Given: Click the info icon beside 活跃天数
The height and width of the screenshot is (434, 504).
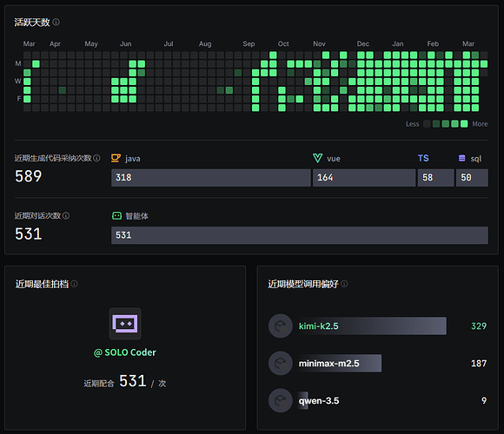Looking at the screenshot, I should click(56, 23).
